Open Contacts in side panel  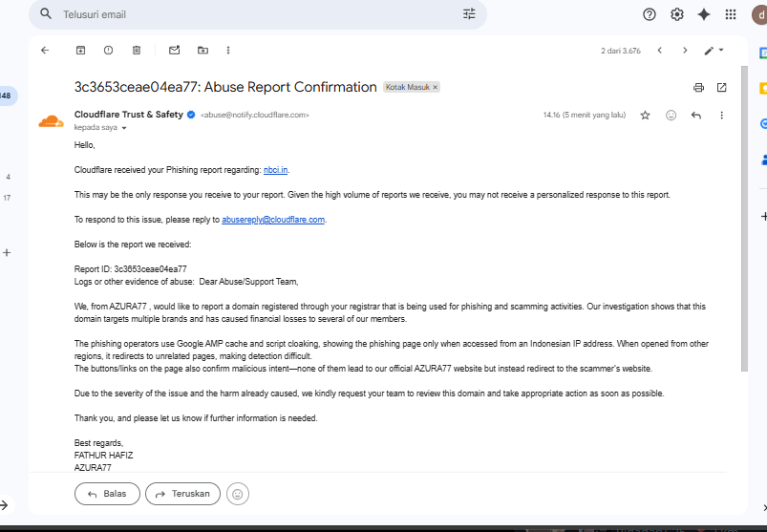(763, 160)
